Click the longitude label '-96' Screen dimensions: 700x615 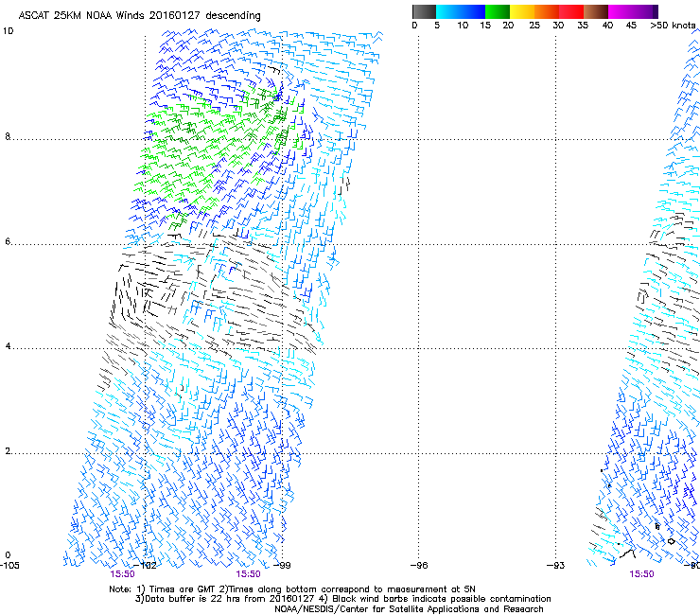419,566
